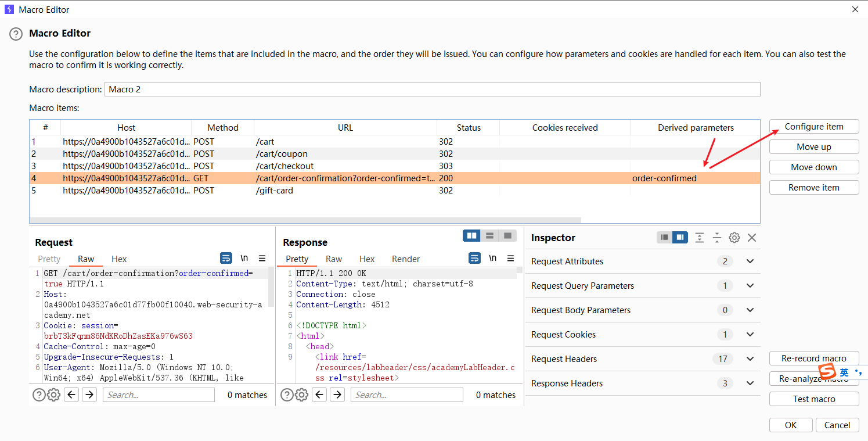Viewport: 868px width, 441px height.
Task: Go to previous match in Request search
Action: click(71, 395)
